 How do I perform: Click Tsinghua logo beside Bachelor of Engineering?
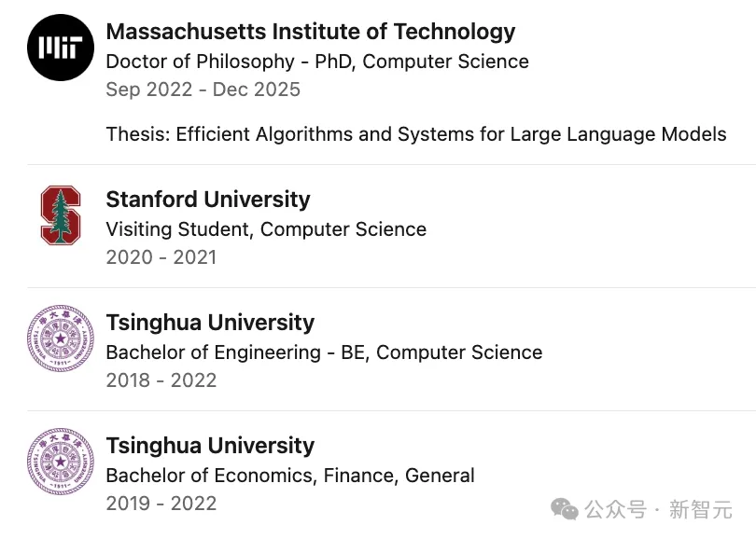click(x=61, y=338)
